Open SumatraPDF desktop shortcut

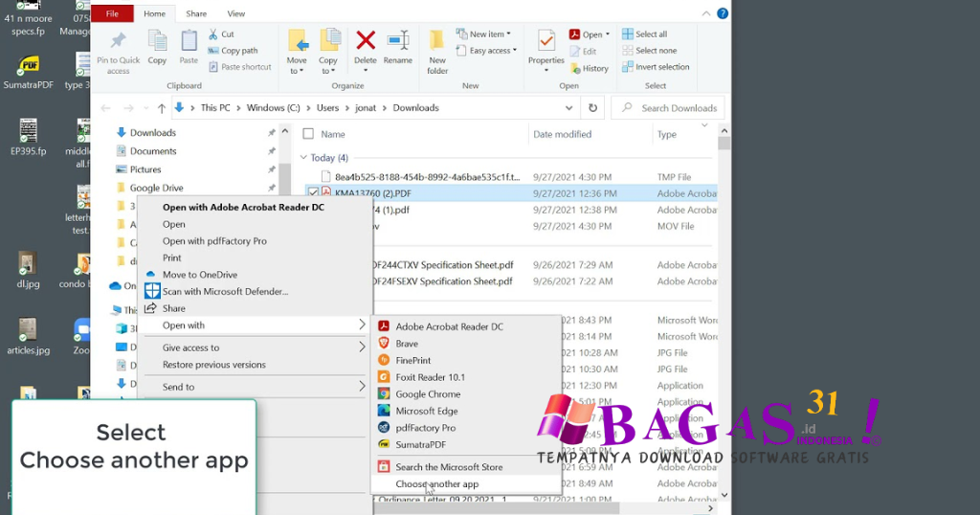(x=28, y=72)
